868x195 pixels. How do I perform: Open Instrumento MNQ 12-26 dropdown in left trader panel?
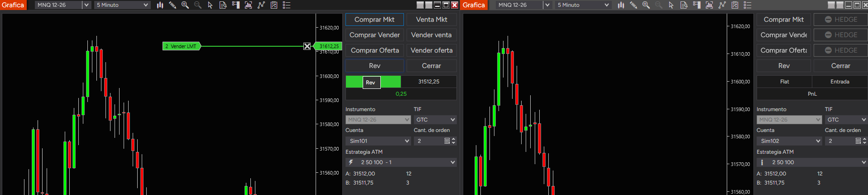378,120
